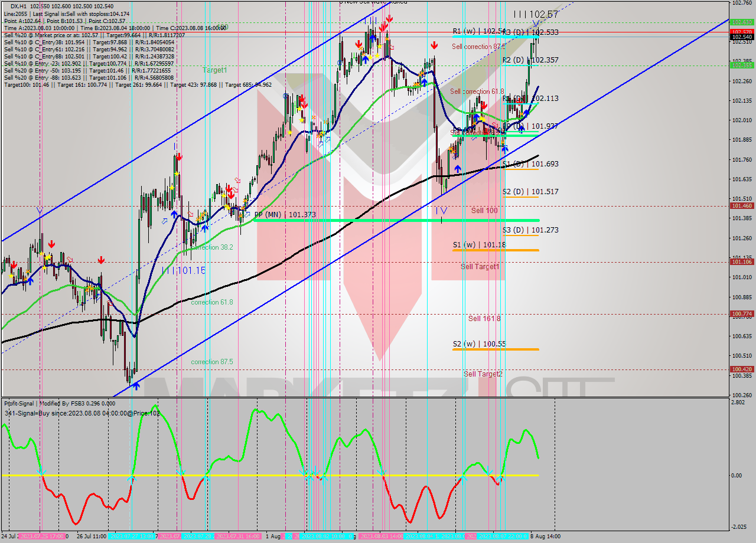Viewport: 756px width, 543px height.
Task: Select the 'R2 (D) | 102.357' resistance label
Action: [x=530, y=60]
